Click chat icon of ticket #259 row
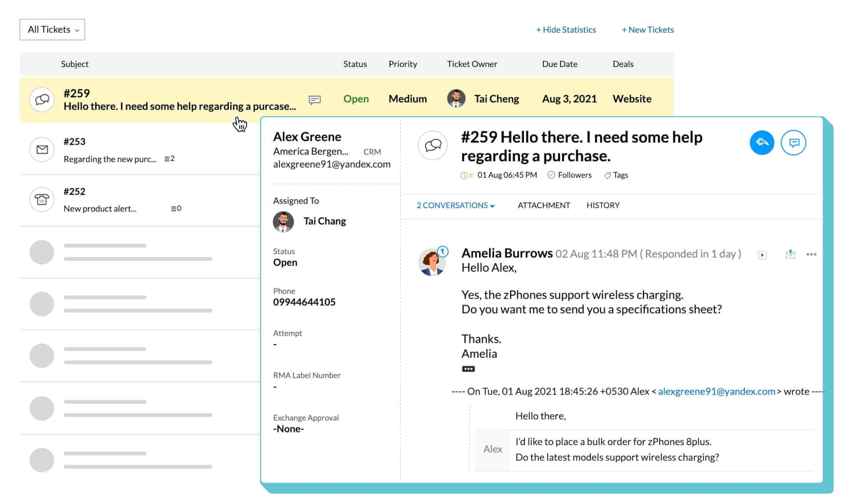 (x=42, y=99)
